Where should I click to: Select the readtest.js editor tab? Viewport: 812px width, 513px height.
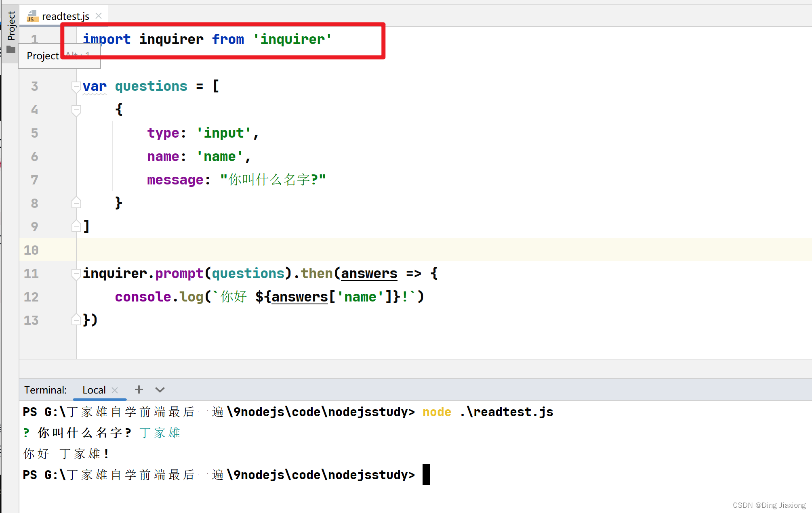pyautogui.click(x=65, y=16)
